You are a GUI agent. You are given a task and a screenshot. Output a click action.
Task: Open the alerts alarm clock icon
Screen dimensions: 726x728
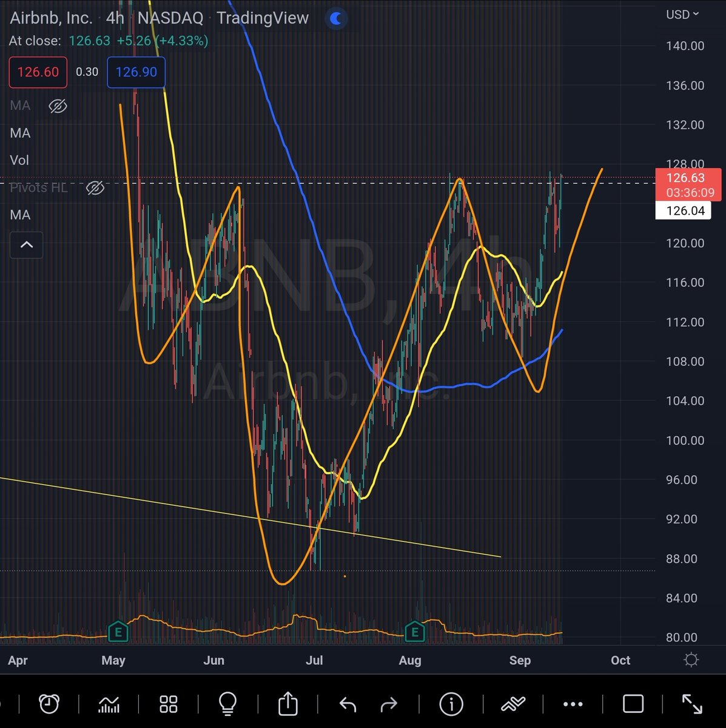[x=49, y=704]
